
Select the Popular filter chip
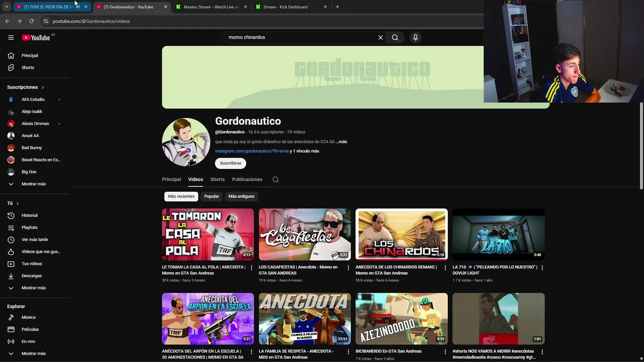pos(211,197)
